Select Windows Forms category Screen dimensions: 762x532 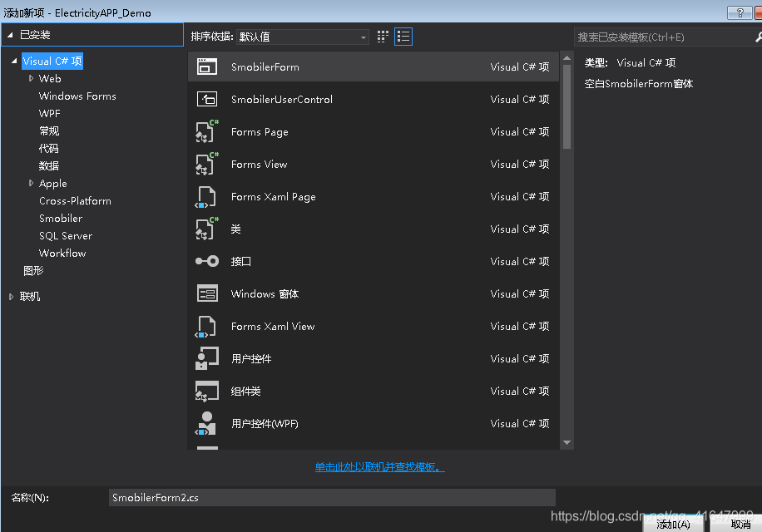point(77,96)
